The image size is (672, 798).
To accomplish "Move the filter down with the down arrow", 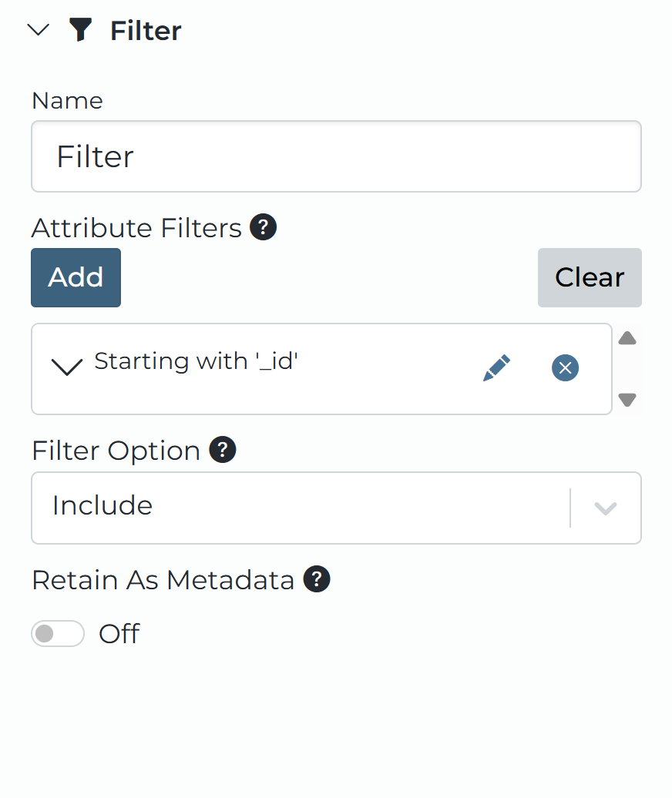I will (x=627, y=400).
